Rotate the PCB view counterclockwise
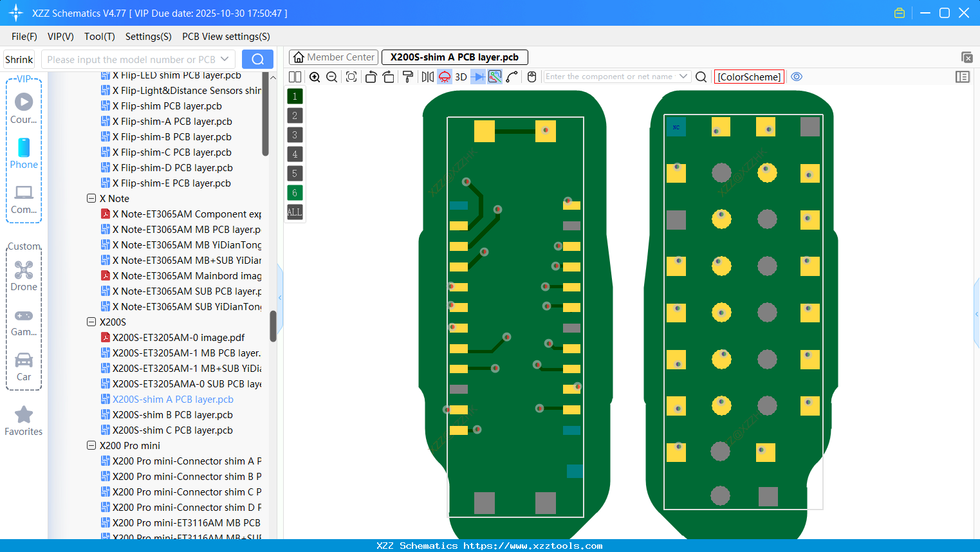 (x=371, y=77)
